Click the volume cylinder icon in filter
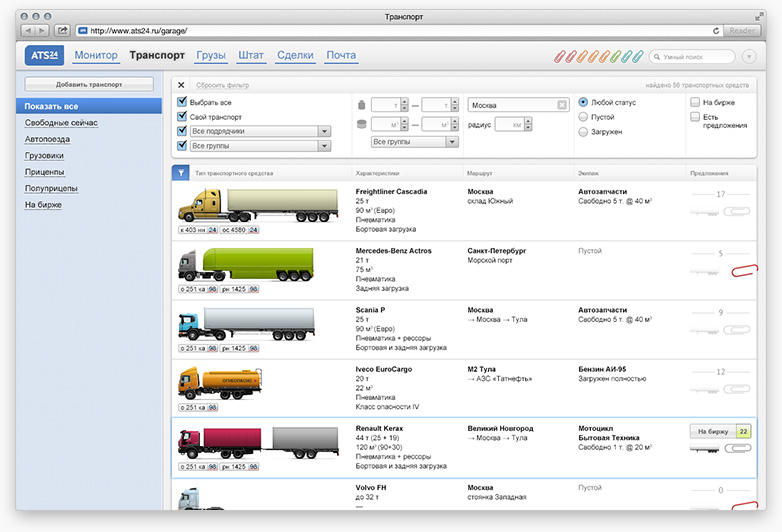This screenshot has width=782, height=532. [x=362, y=124]
